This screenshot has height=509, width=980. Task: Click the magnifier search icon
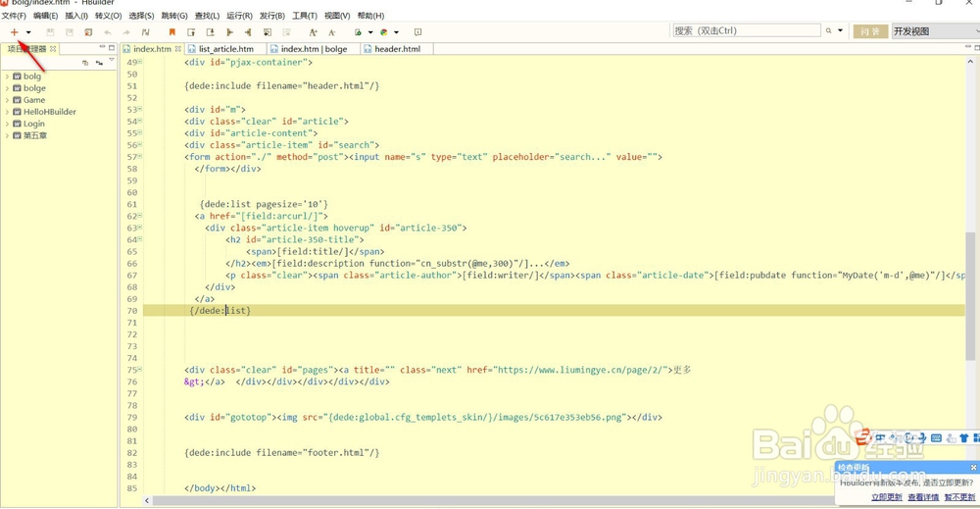coord(829,30)
